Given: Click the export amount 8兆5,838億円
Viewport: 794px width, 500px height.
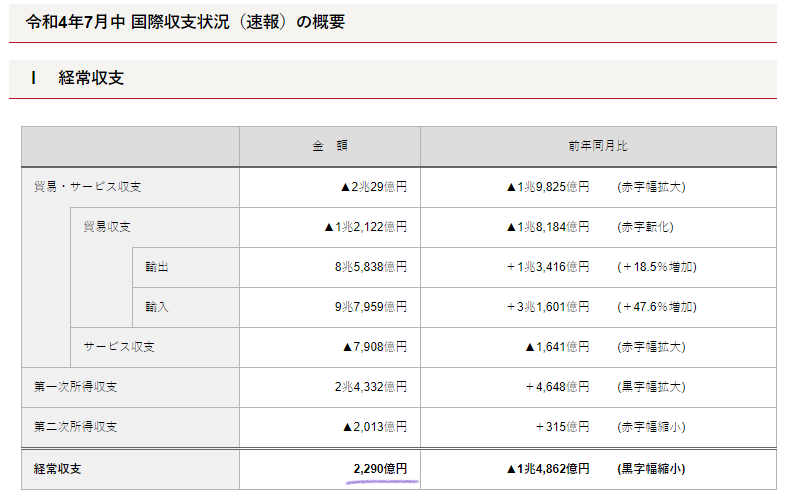Looking at the screenshot, I should pyautogui.click(x=370, y=267).
